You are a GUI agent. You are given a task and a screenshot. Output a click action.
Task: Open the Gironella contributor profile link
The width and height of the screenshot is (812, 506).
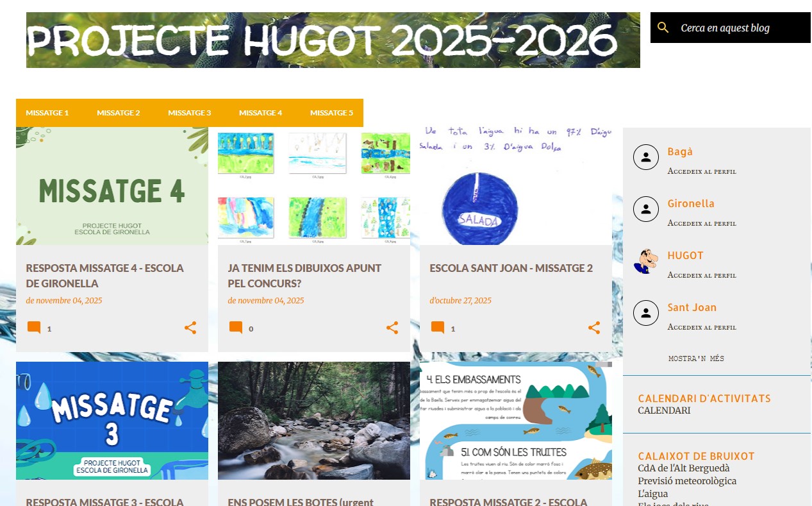tap(691, 203)
